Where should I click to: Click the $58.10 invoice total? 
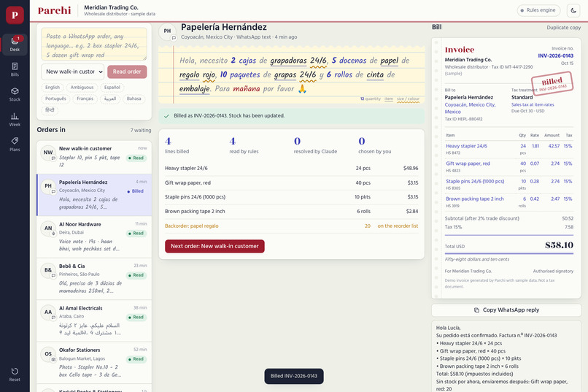[x=559, y=245]
